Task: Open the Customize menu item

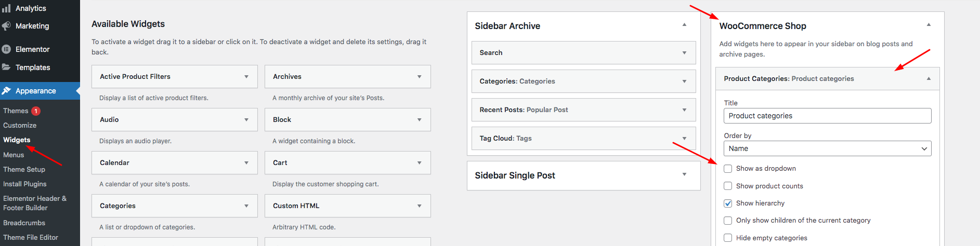Action: (20, 125)
